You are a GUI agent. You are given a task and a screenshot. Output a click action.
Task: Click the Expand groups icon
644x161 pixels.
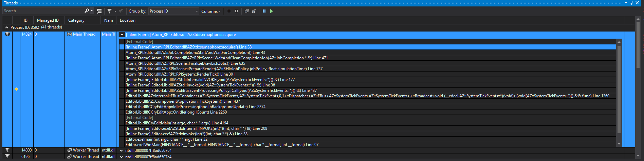tap(229, 11)
